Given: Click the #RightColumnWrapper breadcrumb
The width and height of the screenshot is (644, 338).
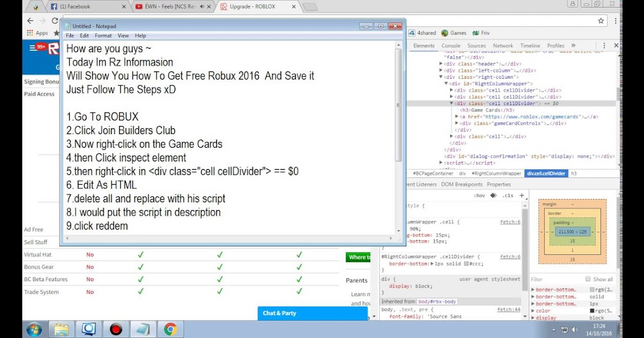Looking at the screenshot, I should [496, 173].
